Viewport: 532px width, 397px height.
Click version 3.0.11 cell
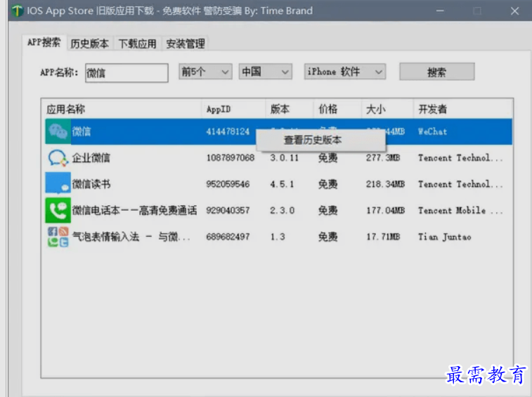pos(285,158)
